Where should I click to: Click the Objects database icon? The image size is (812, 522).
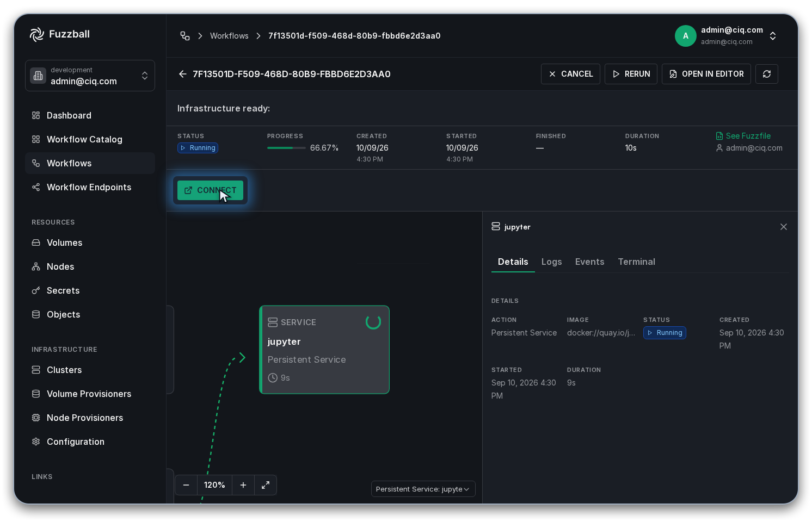click(36, 314)
